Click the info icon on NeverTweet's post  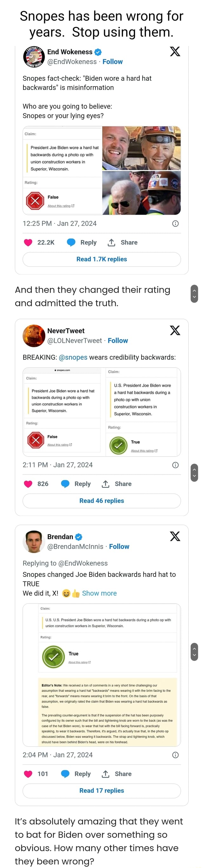[x=176, y=465]
